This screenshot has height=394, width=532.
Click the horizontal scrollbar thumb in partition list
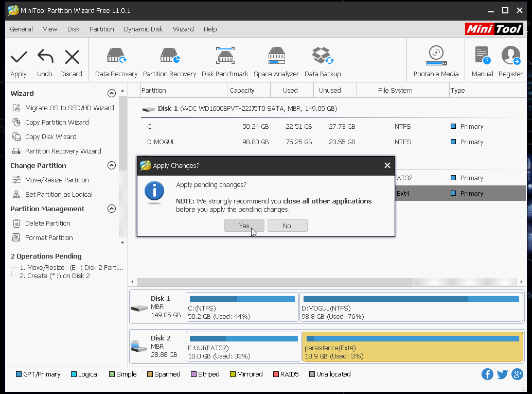tap(275, 282)
